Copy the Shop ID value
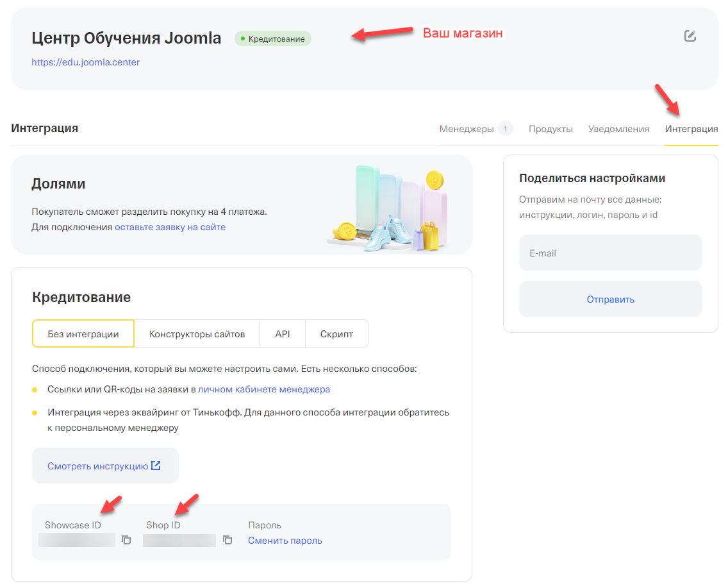728x588 pixels. click(x=227, y=540)
